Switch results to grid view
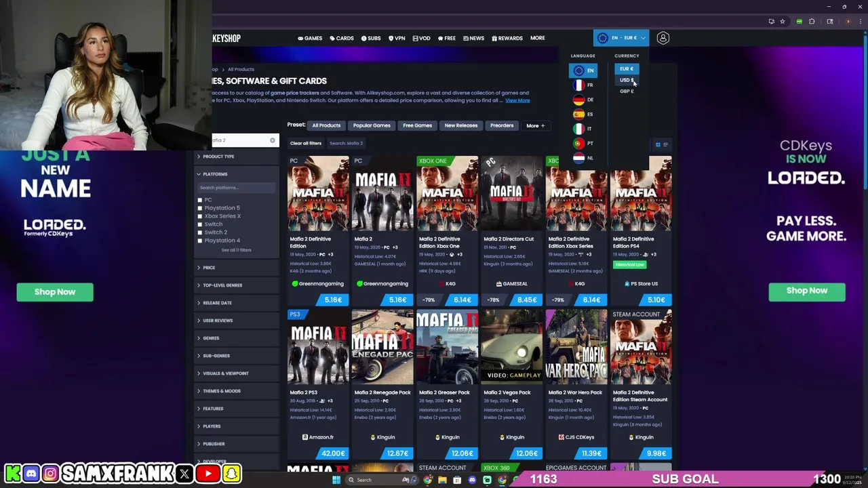 (x=657, y=144)
